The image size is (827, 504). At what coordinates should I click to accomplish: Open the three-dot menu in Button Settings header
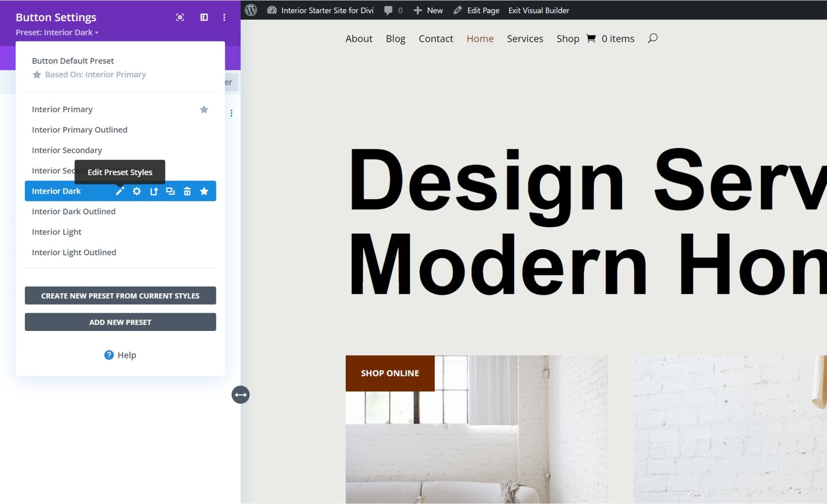point(224,17)
